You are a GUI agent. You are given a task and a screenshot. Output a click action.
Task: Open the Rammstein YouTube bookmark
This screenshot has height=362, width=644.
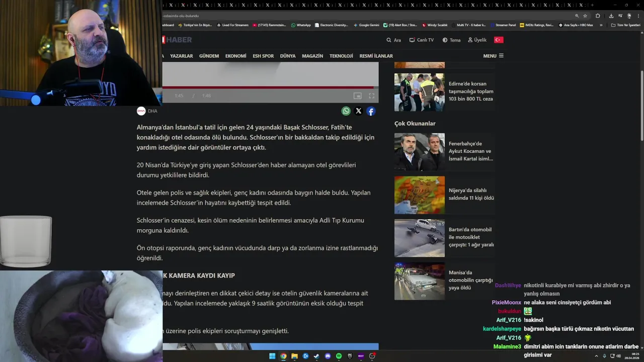(x=269, y=25)
